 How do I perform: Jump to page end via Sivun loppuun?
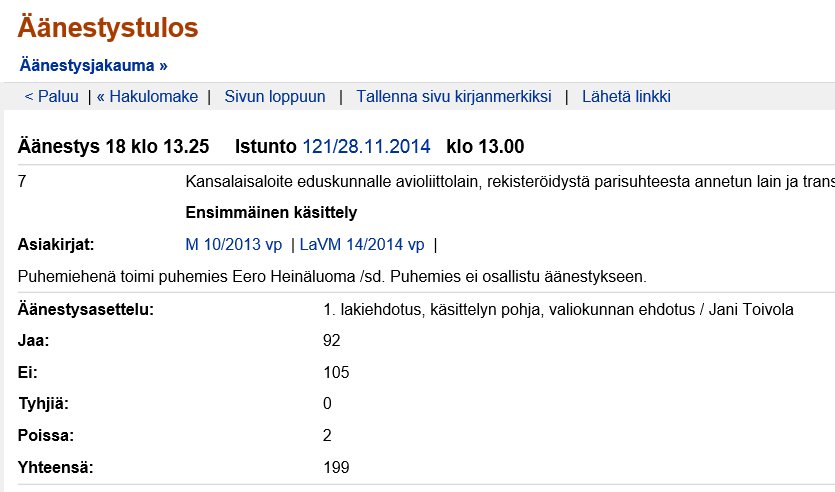(x=275, y=97)
